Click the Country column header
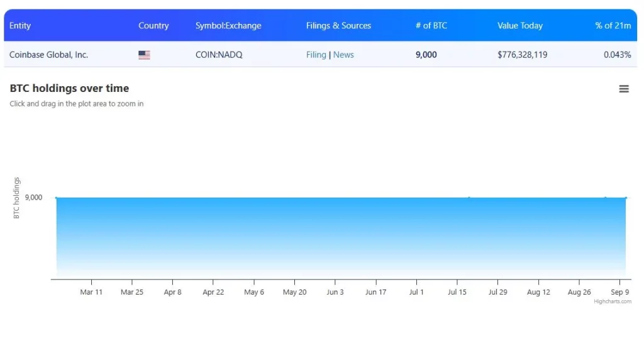 [153, 26]
